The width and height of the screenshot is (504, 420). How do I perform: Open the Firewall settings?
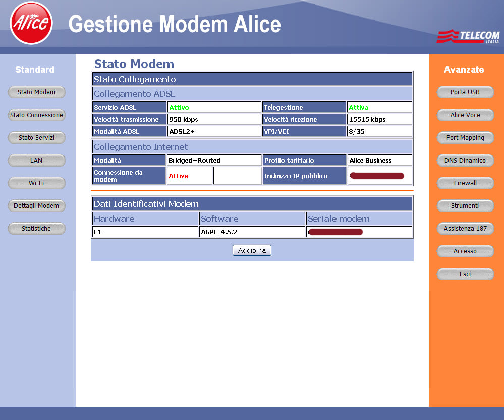(465, 183)
